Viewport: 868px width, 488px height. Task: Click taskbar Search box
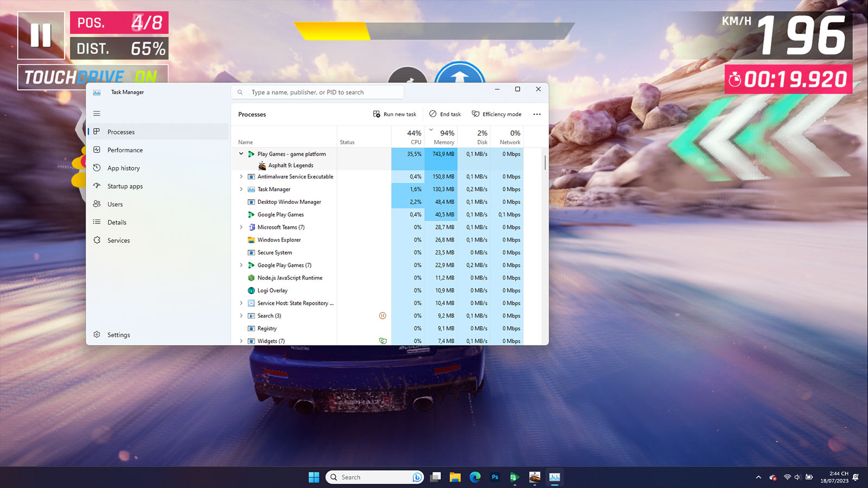[374, 477]
